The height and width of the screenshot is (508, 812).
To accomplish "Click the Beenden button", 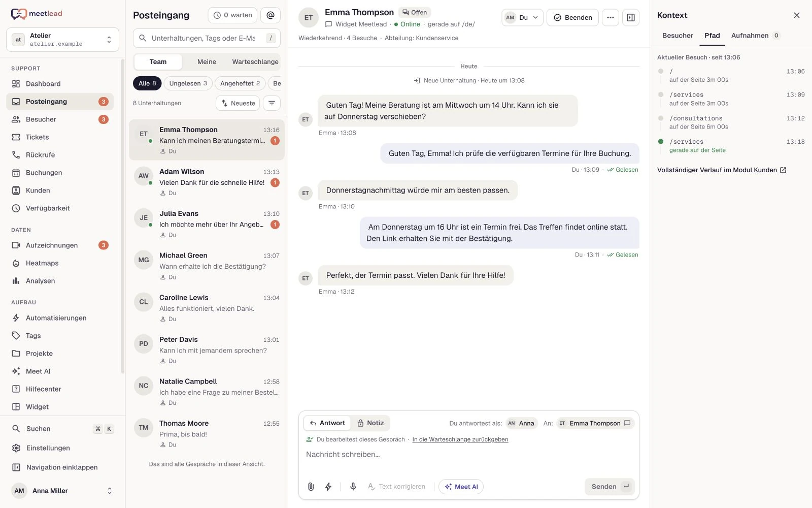I will 572,17.
